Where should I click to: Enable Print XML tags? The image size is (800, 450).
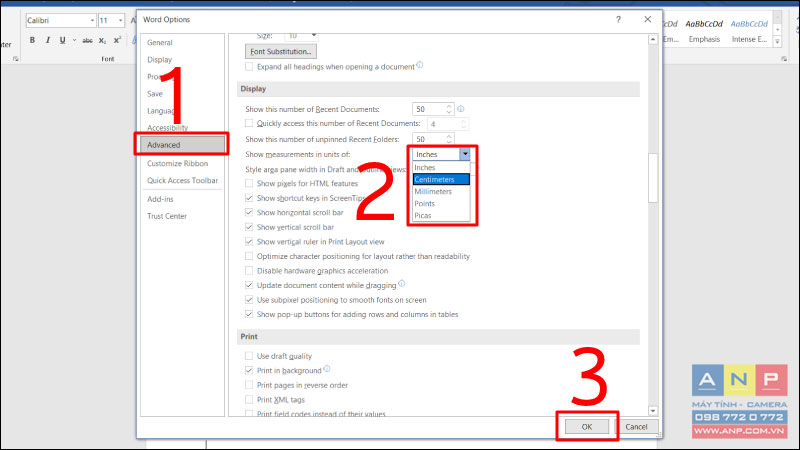pyautogui.click(x=249, y=399)
